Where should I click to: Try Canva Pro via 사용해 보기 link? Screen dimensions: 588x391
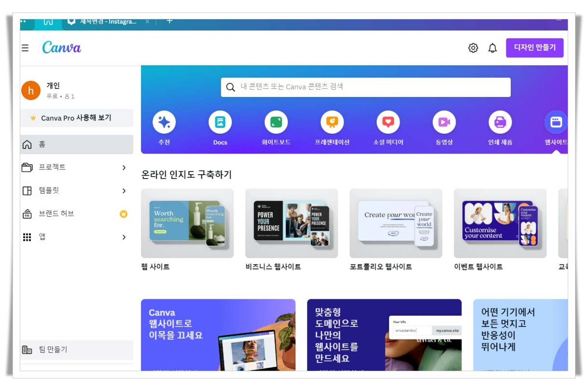(76, 118)
